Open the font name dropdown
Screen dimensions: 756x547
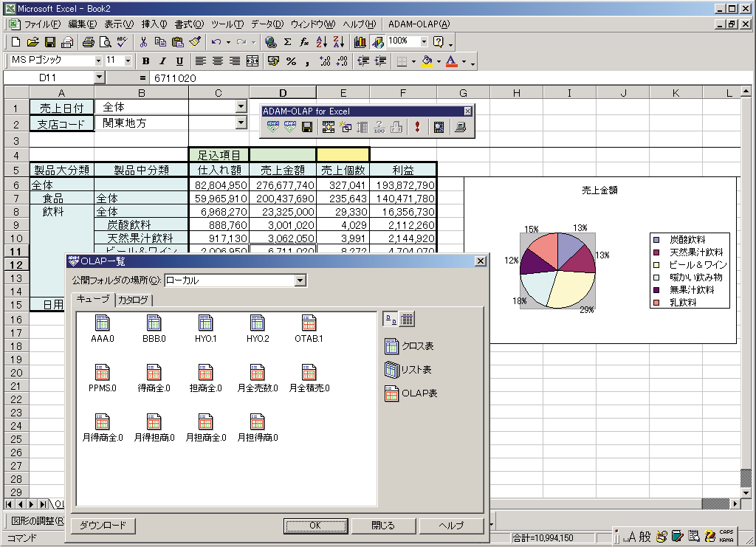98,61
